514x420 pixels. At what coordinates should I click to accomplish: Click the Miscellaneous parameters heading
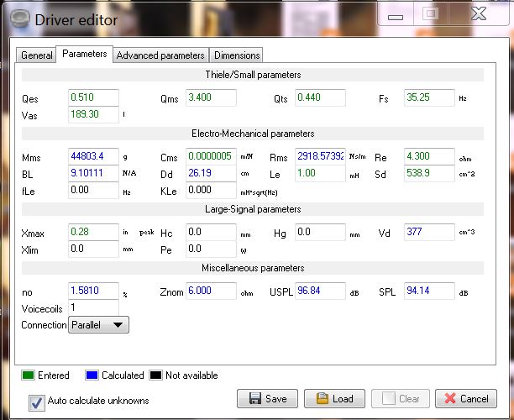pos(253,268)
